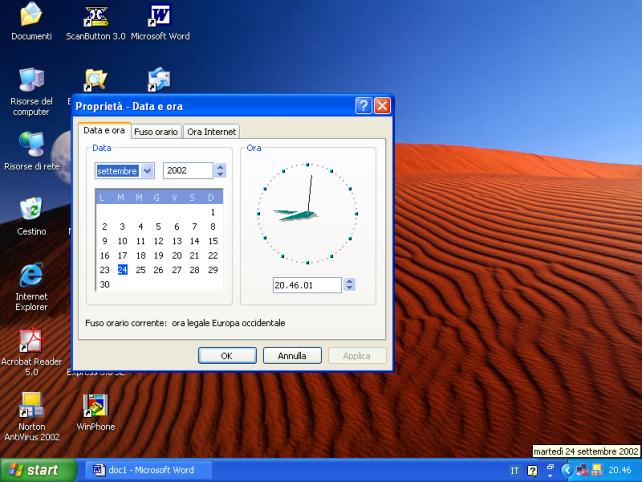Select day 16 in the calendar
642x482 pixels.
[x=104, y=256]
